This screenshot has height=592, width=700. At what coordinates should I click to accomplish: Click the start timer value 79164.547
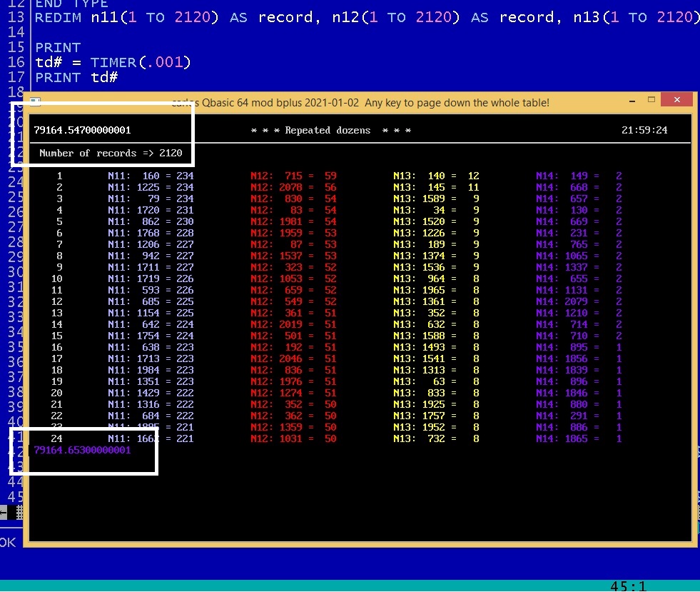[x=82, y=131]
